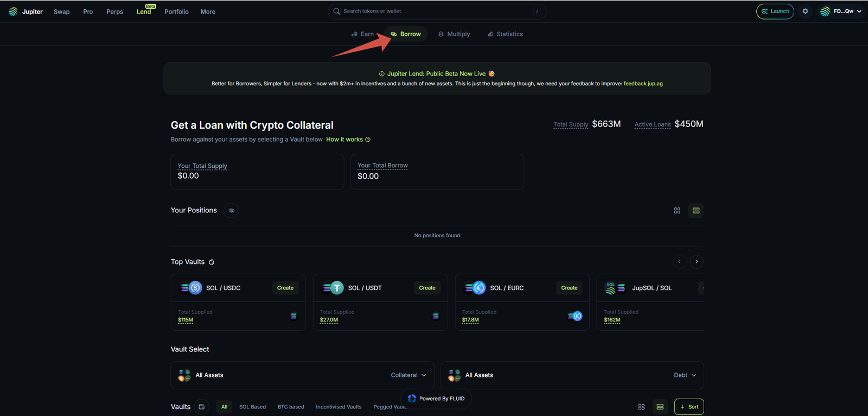
Task: Click the previous arrow in Top Vaults
Action: (679, 262)
